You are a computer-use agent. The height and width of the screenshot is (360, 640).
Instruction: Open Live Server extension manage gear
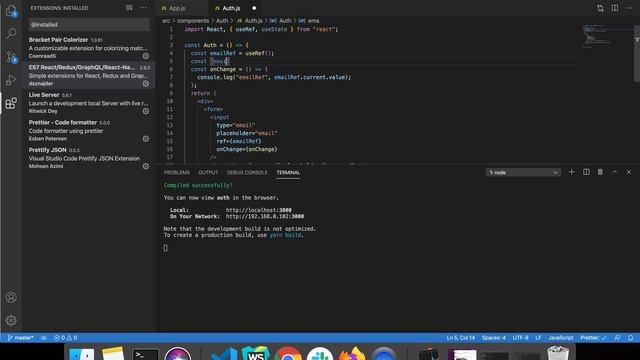pyautogui.click(x=146, y=111)
